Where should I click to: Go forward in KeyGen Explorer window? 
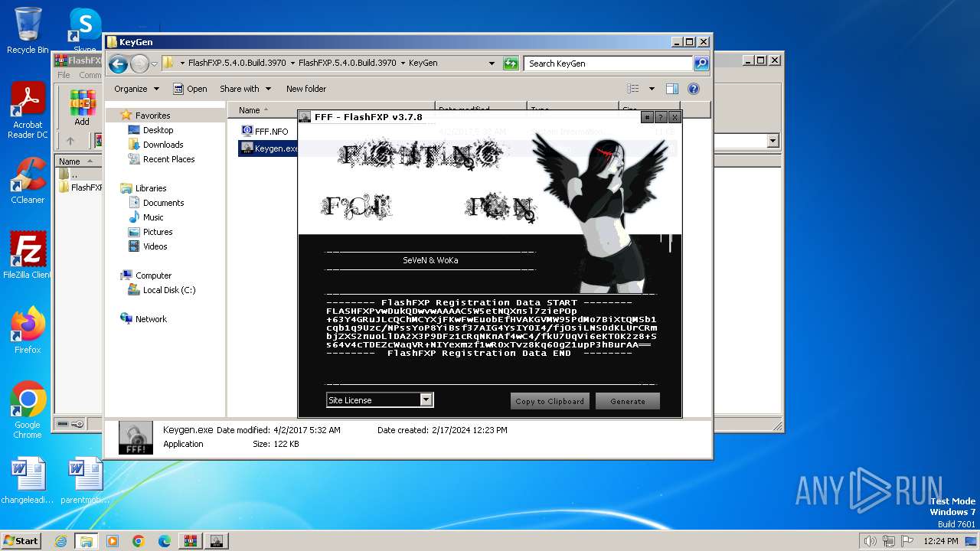139,64
